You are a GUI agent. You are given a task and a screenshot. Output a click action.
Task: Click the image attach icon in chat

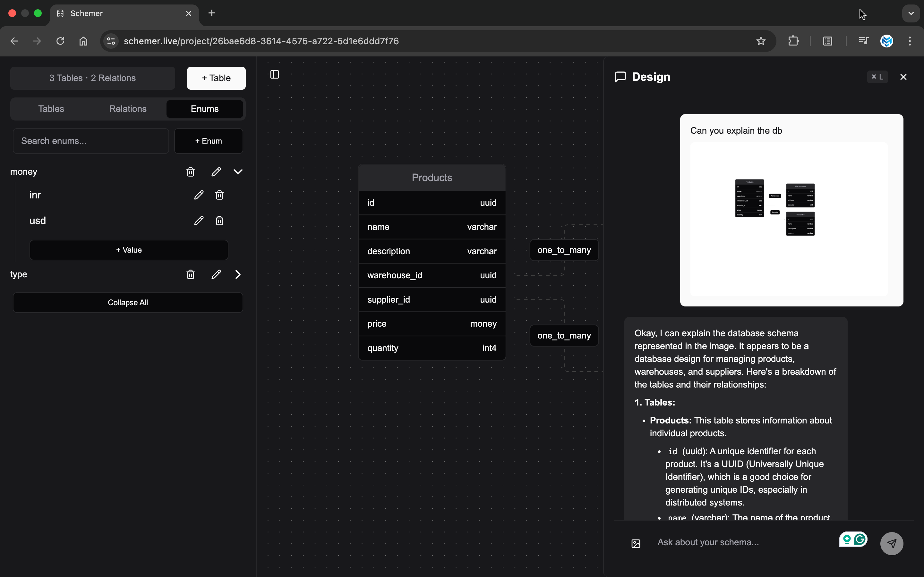636,543
